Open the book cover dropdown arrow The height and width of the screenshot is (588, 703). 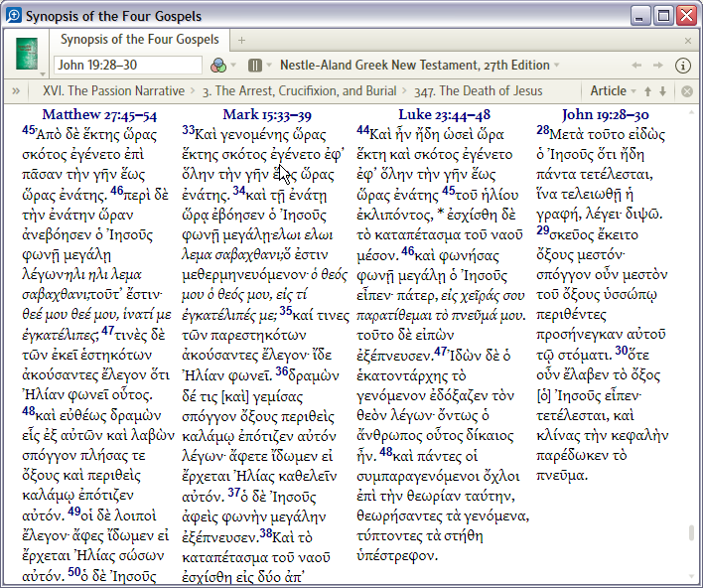coord(43,73)
